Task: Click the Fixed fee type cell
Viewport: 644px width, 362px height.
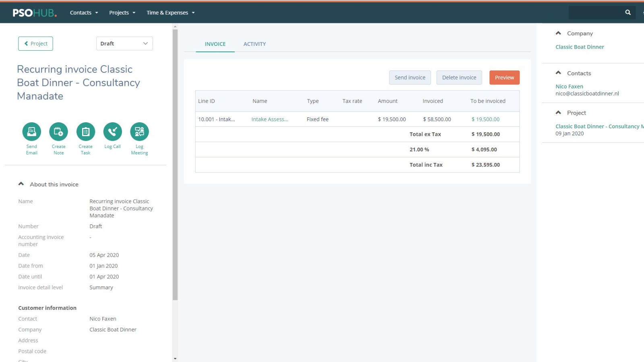Action: coord(318,119)
